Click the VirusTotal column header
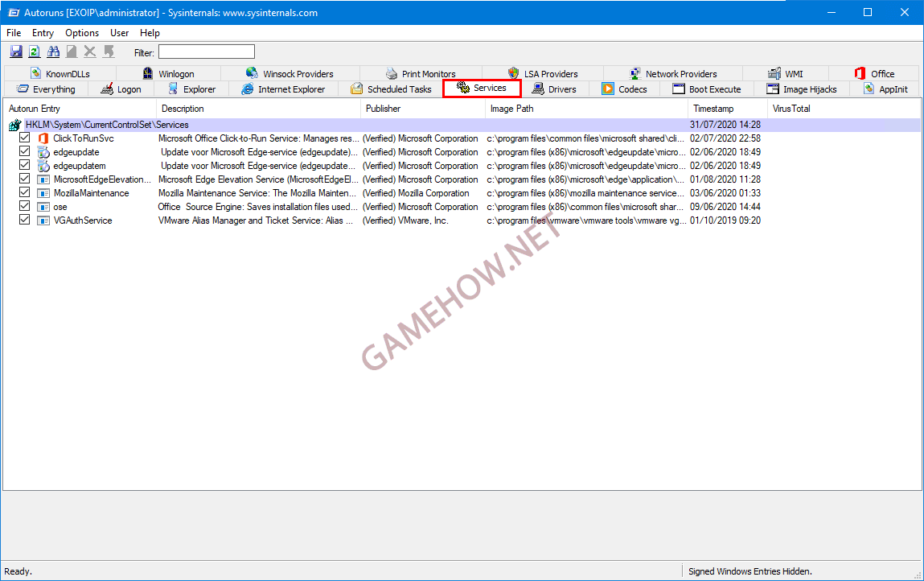 844,109
